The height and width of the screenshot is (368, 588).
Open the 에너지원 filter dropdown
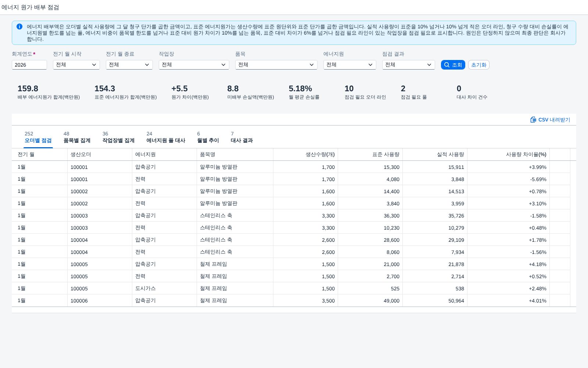[349, 65]
